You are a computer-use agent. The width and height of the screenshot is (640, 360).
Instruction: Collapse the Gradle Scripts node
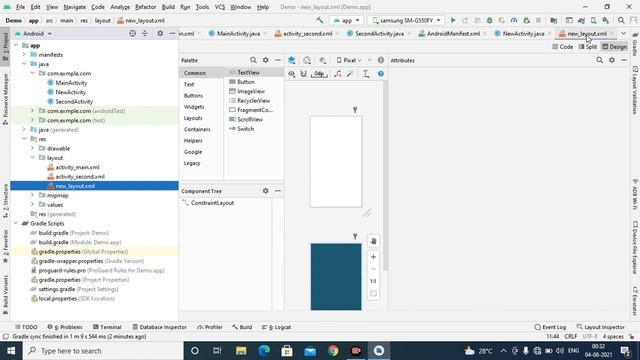[16, 224]
